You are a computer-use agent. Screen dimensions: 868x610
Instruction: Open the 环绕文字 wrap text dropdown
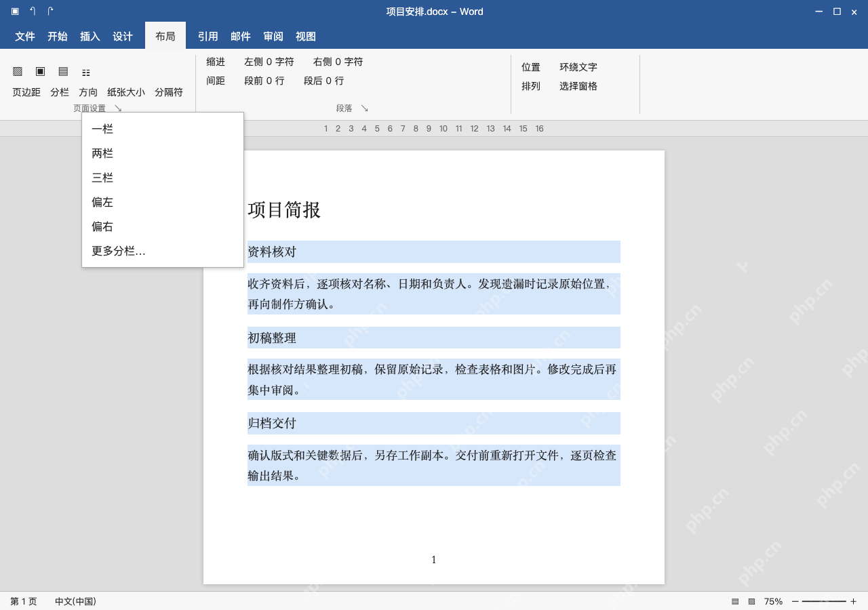point(578,67)
